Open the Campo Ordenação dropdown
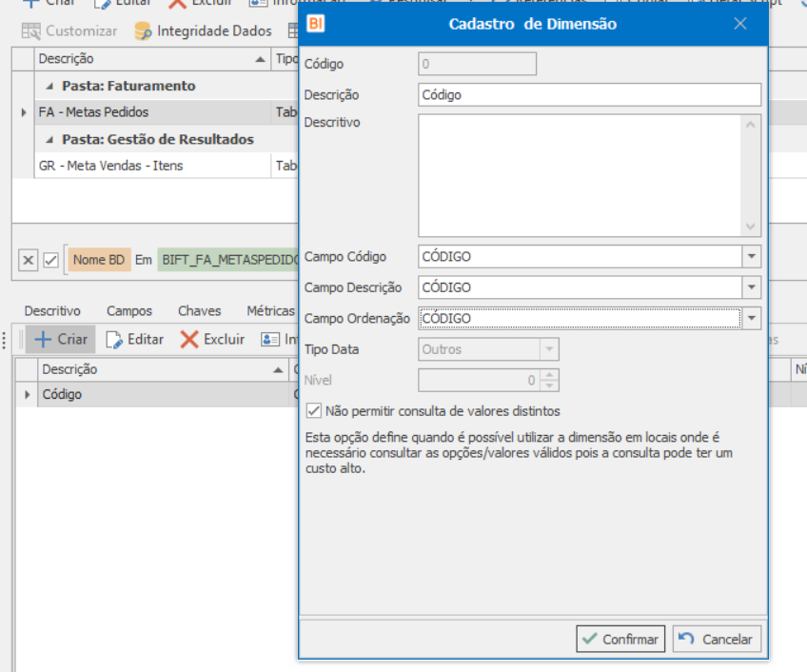The width and height of the screenshot is (807, 672). [752, 318]
